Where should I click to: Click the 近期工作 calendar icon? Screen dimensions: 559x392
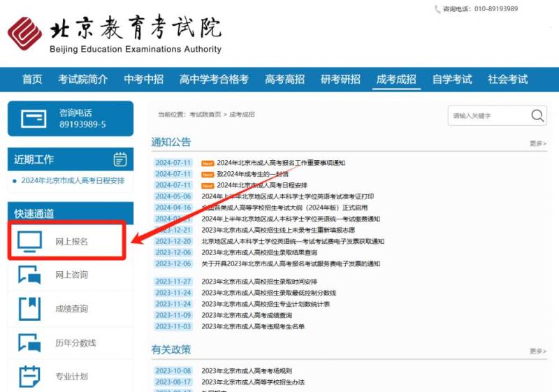120,159
